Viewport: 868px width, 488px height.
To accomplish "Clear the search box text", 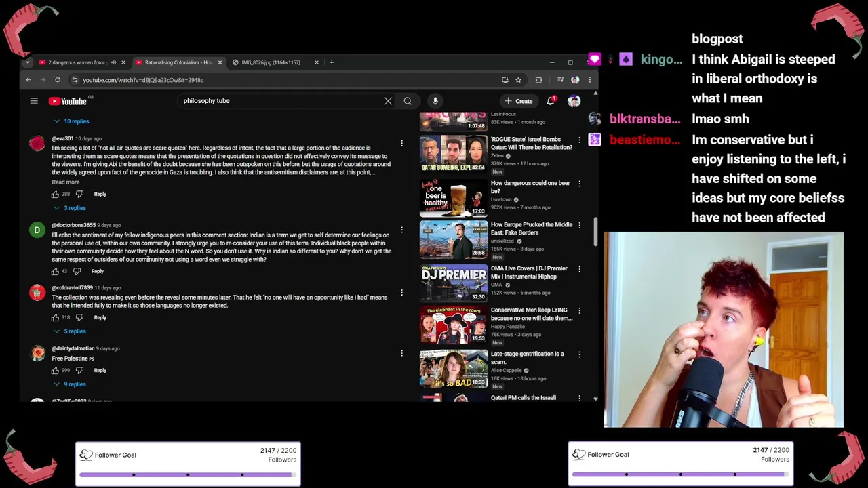I will [x=388, y=101].
